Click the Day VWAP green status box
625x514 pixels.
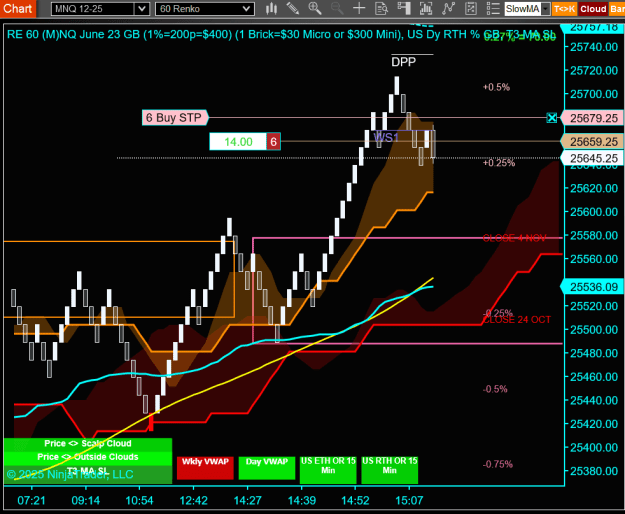(x=267, y=468)
